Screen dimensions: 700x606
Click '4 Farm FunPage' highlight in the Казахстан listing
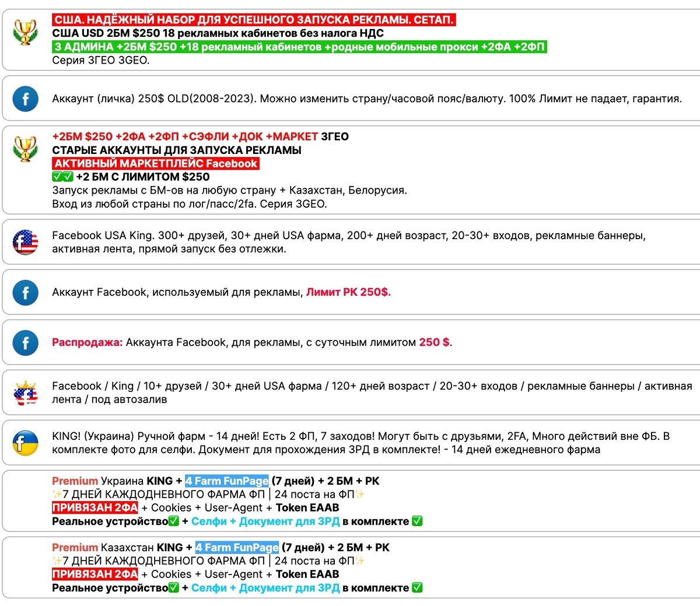(237, 548)
